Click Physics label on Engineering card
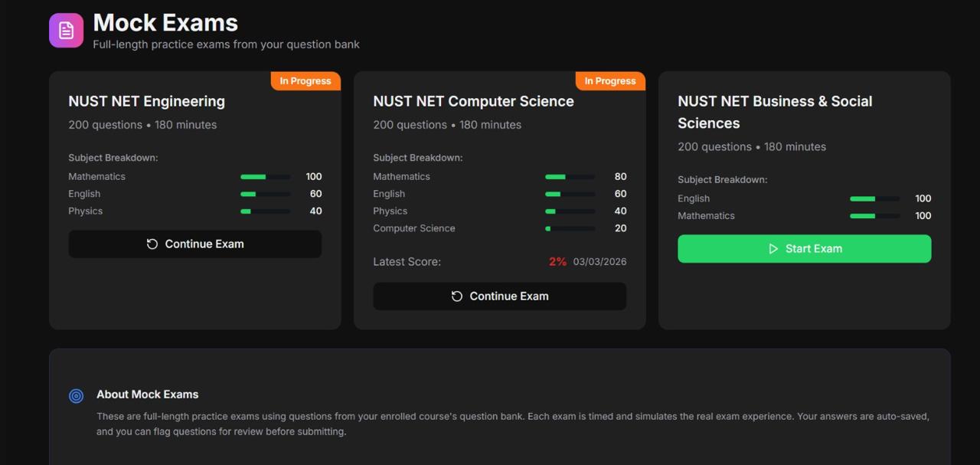 click(85, 211)
